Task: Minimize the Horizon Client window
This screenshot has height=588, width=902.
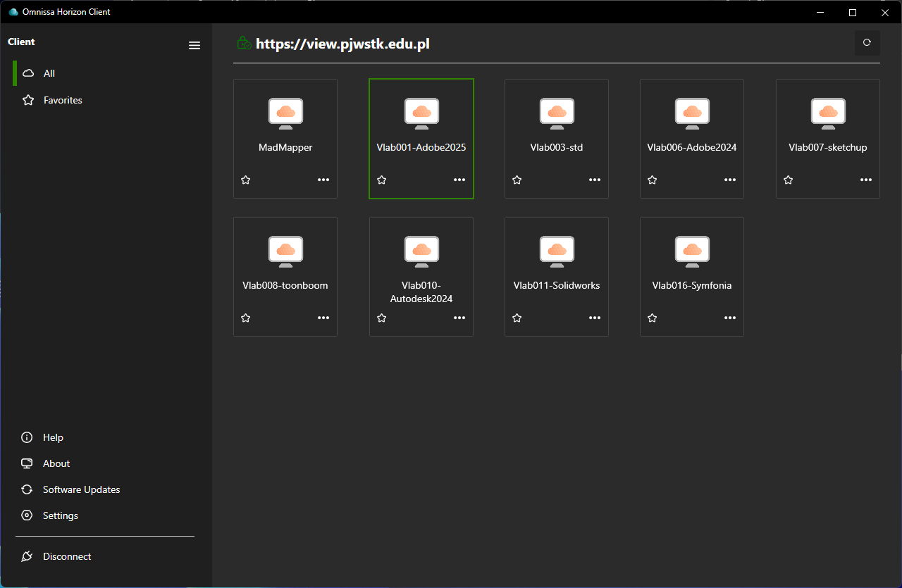Action: click(x=820, y=12)
